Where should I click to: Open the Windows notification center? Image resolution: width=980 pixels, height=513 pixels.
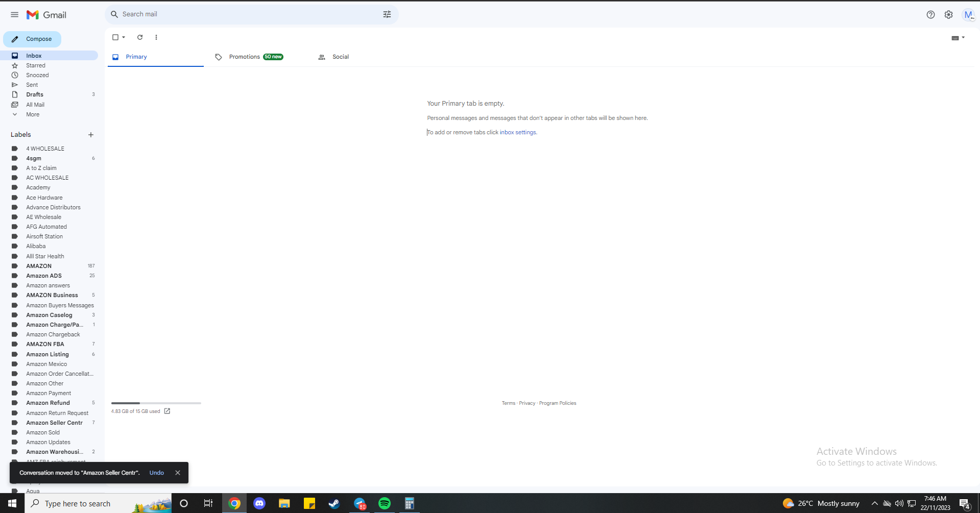(965, 504)
